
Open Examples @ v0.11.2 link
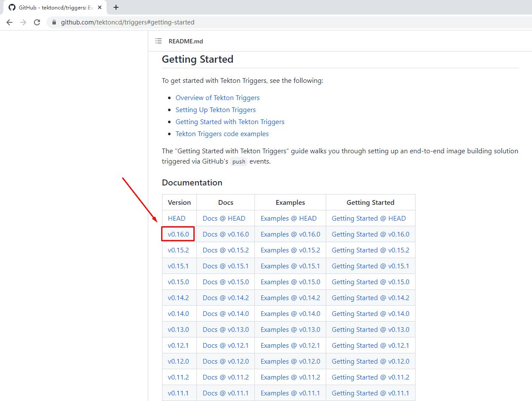point(290,377)
